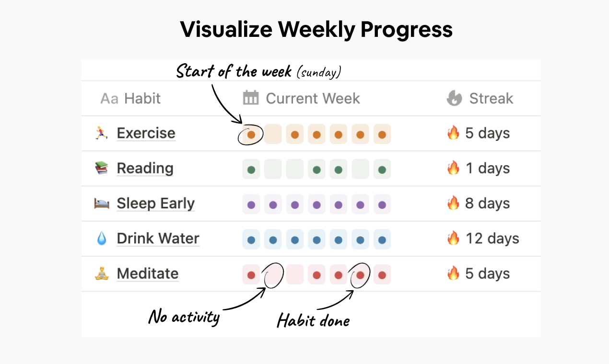Viewport: 609px width, 364px height.
Task: Open the Sleep Early habit page
Action: tap(155, 203)
